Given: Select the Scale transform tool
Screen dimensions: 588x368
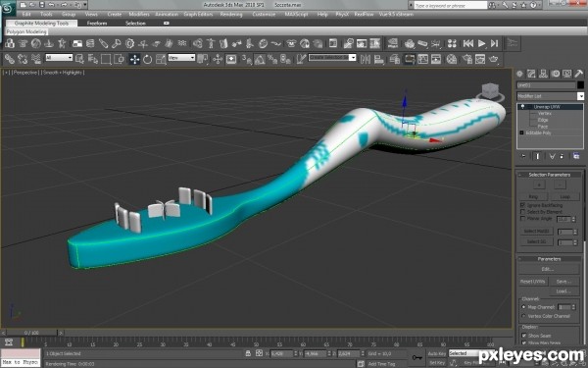Looking at the screenshot, I should pyautogui.click(x=161, y=59).
